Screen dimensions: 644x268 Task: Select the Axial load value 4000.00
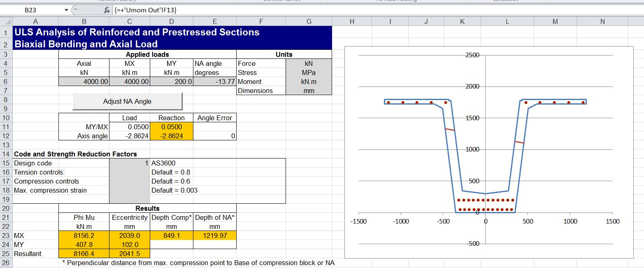tap(84, 82)
